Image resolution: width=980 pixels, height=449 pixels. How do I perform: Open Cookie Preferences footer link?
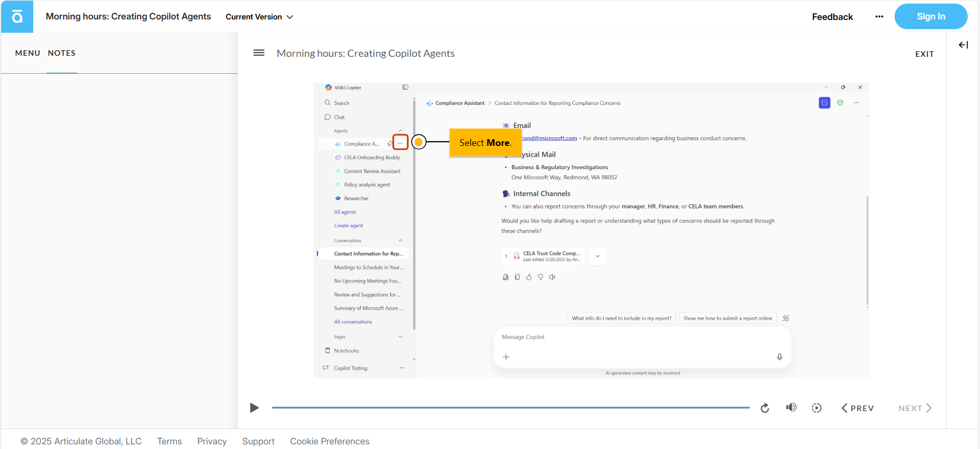(329, 441)
